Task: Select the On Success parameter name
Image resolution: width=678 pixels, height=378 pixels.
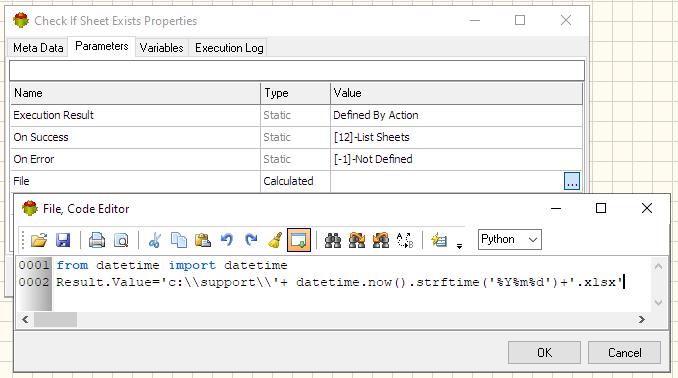Action: [41, 137]
